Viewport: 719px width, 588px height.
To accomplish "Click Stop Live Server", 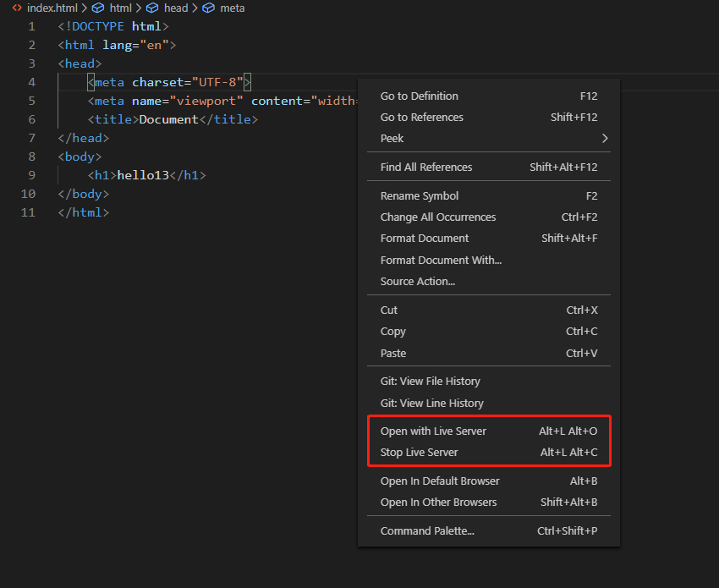I will pyautogui.click(x=420, y=453).
